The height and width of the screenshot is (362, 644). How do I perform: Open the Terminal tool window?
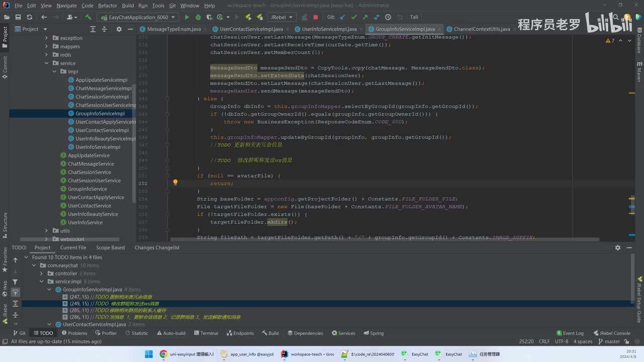[x=205, y=333]
